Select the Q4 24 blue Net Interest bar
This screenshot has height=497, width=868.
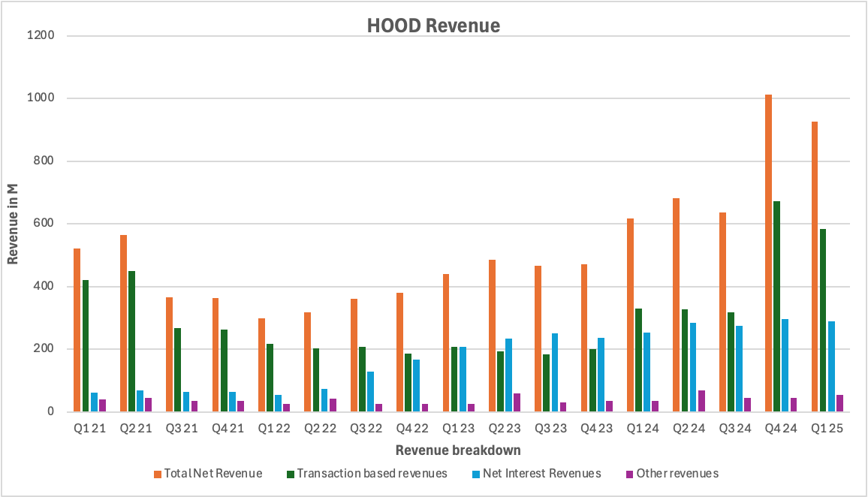tap(785, 366)
